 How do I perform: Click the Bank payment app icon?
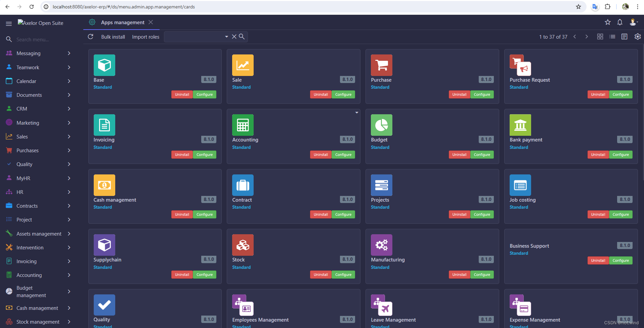[520, 125]
